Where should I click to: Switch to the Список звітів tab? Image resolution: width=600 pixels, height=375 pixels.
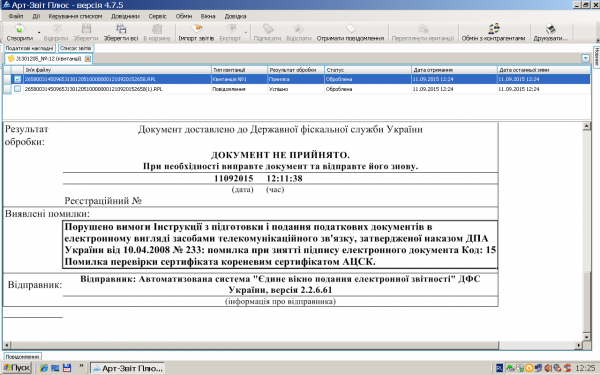click(x=75, y=48)
